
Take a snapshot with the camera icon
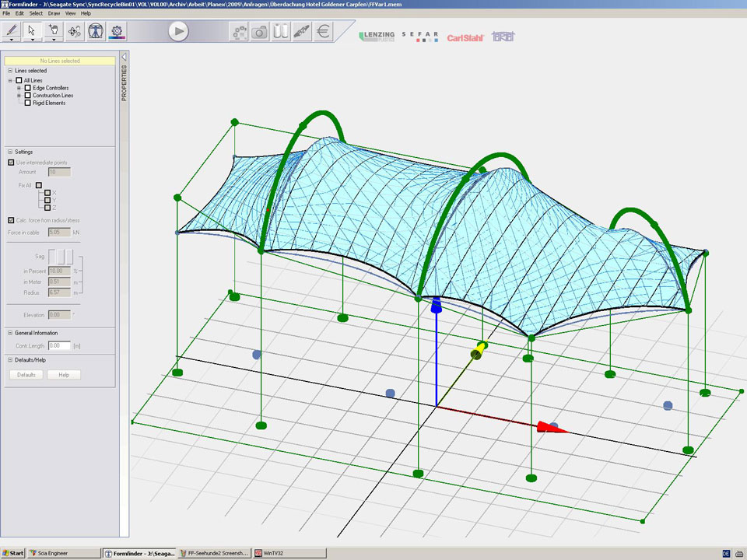(x=259, y=32)
